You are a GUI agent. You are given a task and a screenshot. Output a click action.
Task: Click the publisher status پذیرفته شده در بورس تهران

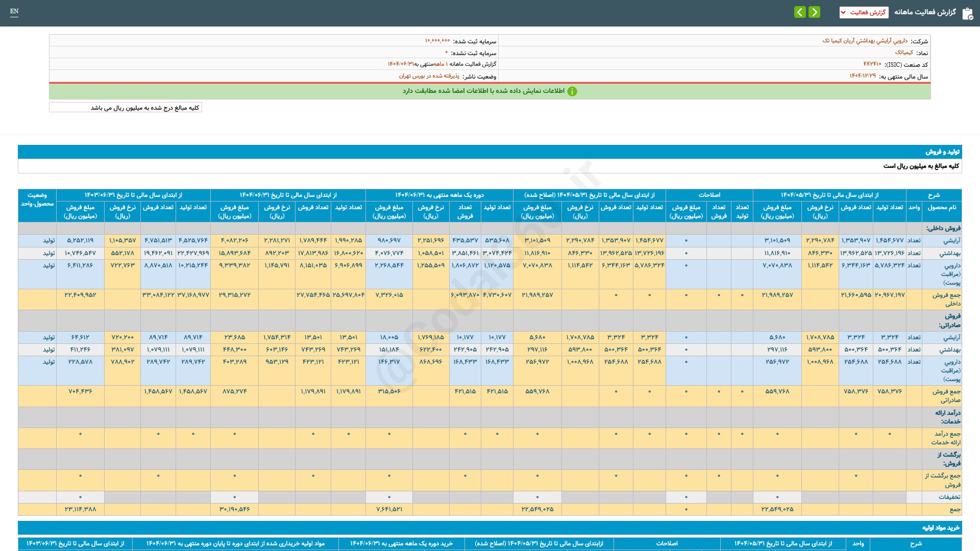coord(429,76)
